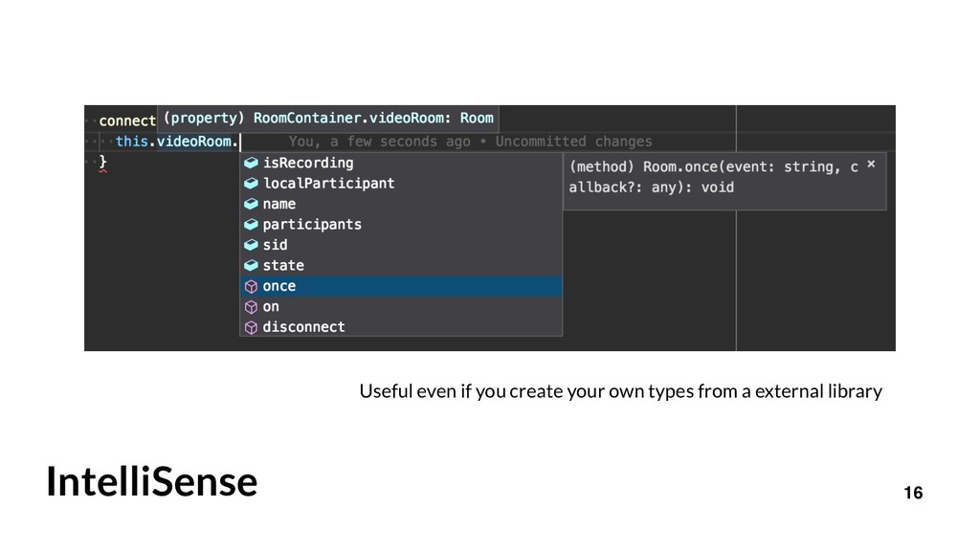Click the disconnect method icon
Image resolution: width=980 pixels, height=551 pixels.
(x=252, y=327)
